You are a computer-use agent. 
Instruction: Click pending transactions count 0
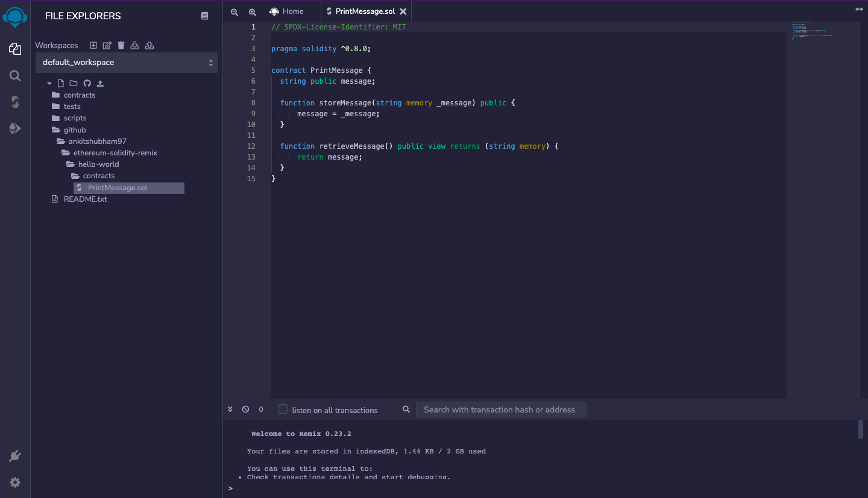[261, 409]
